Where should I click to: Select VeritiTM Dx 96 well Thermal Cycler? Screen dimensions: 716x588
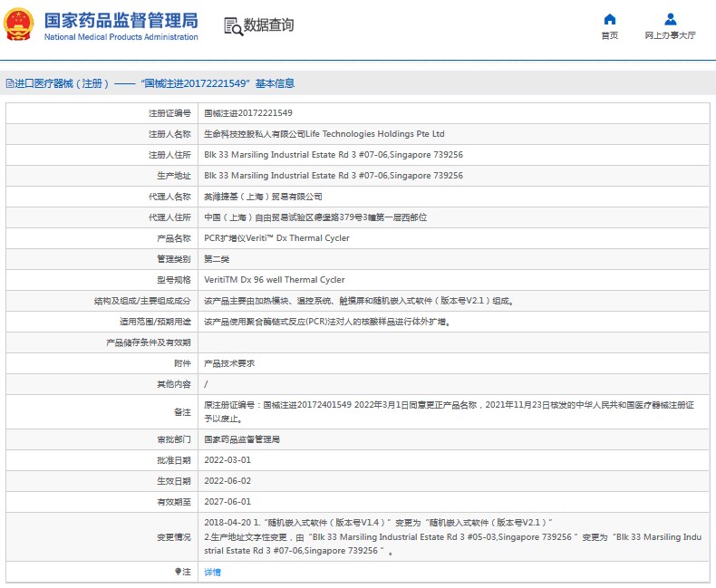pyautogui.click(x=275, y=279)
